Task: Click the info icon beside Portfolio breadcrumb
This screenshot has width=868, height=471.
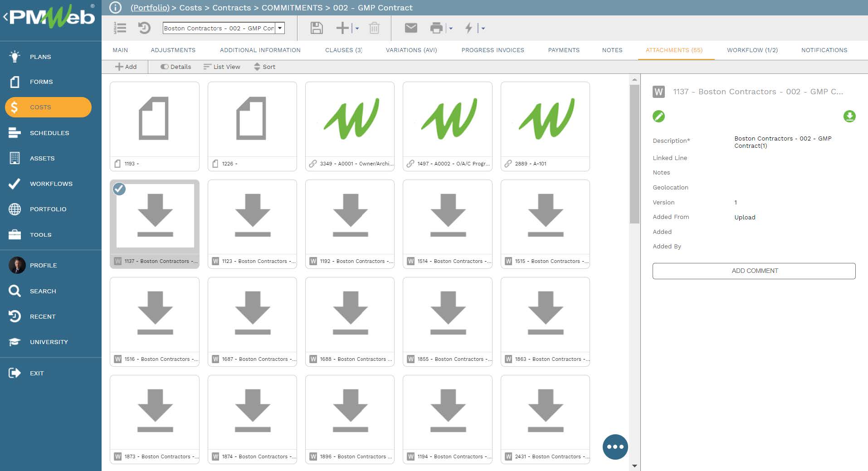Action: point(116,8)
